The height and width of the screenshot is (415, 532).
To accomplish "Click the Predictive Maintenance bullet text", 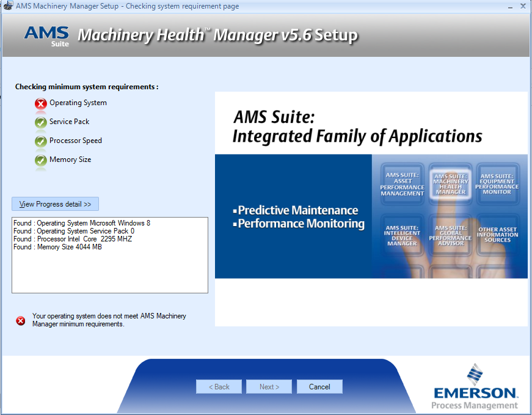I will (x=298, y=210).
